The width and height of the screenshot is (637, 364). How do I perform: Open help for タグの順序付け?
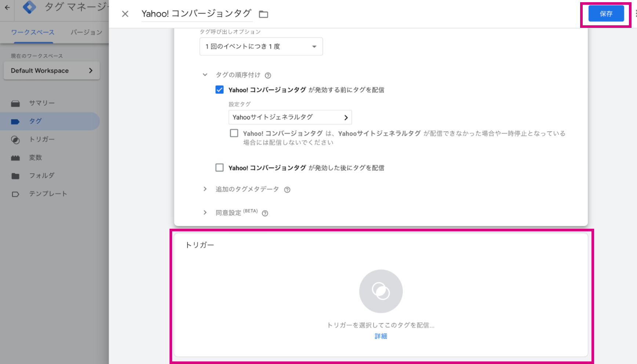(268, 76)
